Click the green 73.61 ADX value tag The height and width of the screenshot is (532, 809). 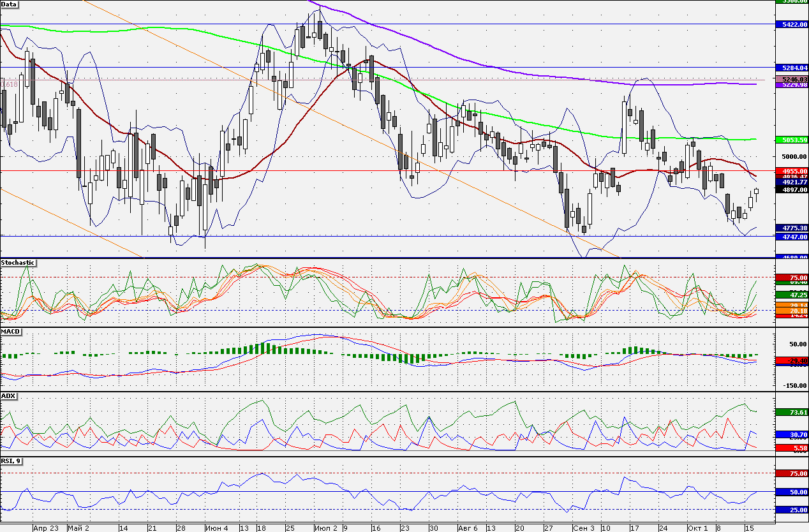[x=791, y=413]
